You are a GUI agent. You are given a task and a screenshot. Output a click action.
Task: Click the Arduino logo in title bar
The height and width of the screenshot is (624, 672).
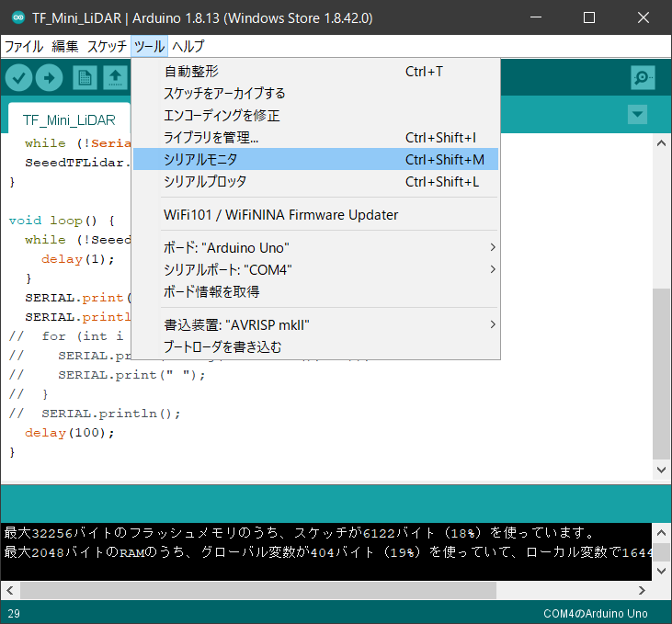click(x=18, y=17)
